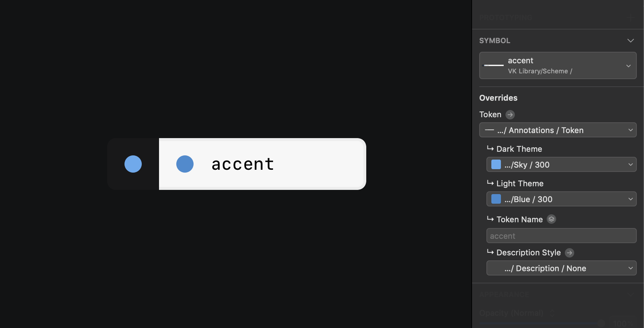
Task: Expand the Light Theme dropdown chevron
Action: click(x=630, y=199)
